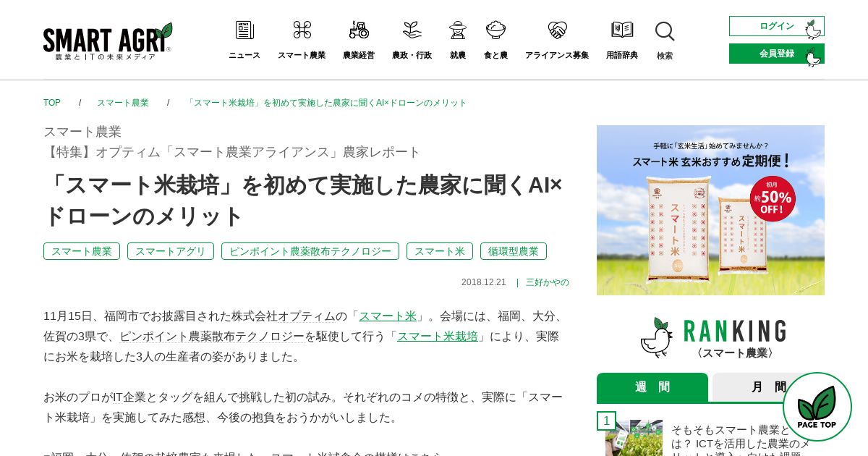Open the 就農 farmer icon

point(458,30)
